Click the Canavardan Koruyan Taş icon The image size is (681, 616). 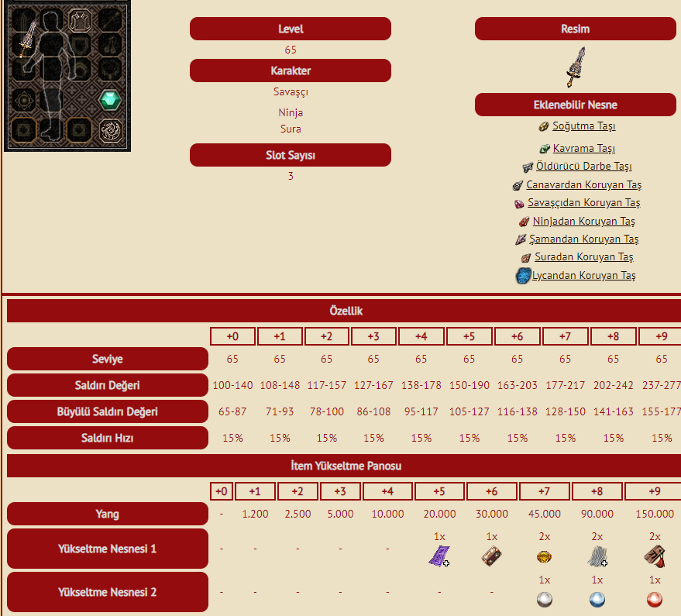pyautogui.click(x=518, y=185)
